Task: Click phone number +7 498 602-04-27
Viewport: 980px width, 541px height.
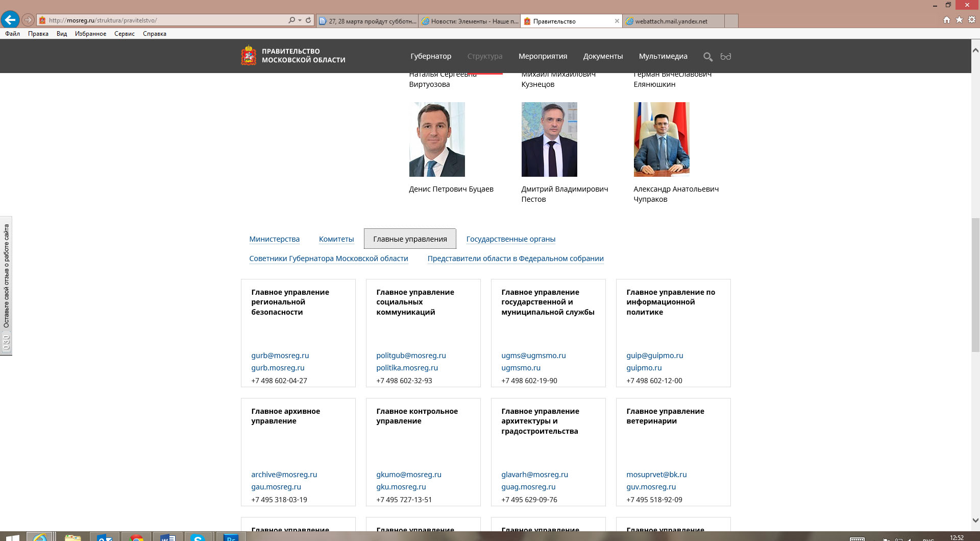Action: coord(279,381)
